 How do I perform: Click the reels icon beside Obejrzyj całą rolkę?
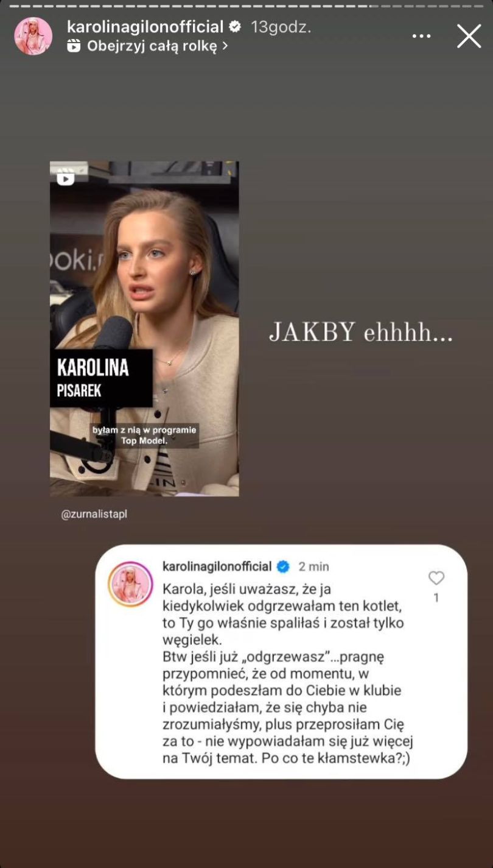pos(74,46)
